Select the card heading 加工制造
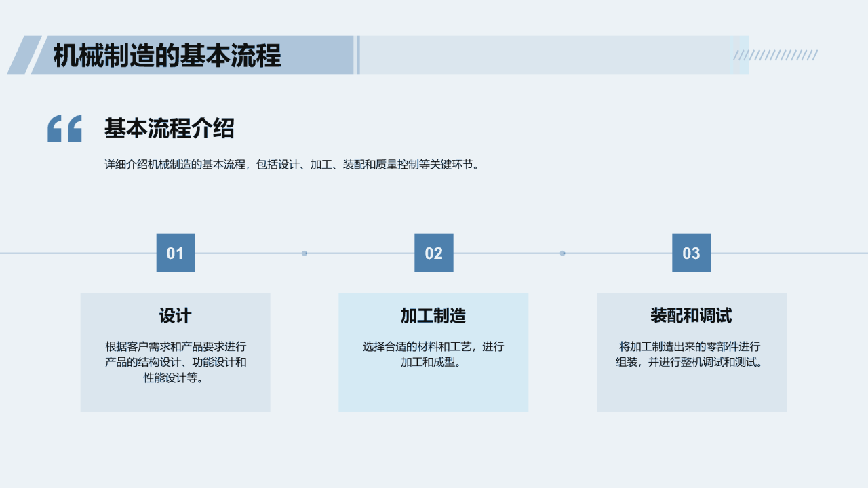The height and width of the screenshot is (488, 868). [433, 316]
